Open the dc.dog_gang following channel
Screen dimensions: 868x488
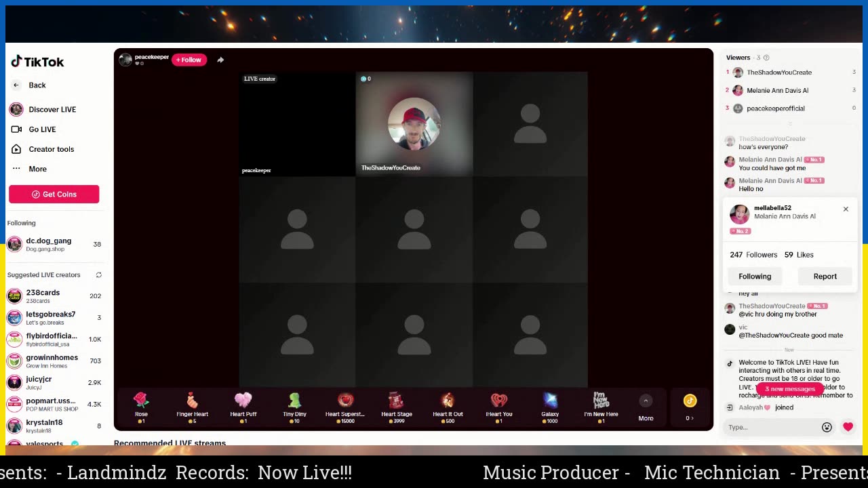(54, 245)
